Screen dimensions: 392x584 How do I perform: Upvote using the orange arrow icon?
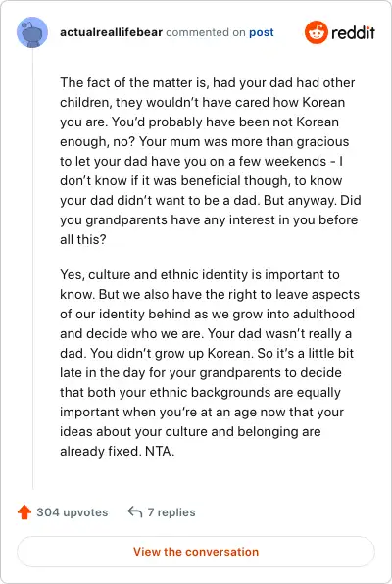click(x=24, y=512)
